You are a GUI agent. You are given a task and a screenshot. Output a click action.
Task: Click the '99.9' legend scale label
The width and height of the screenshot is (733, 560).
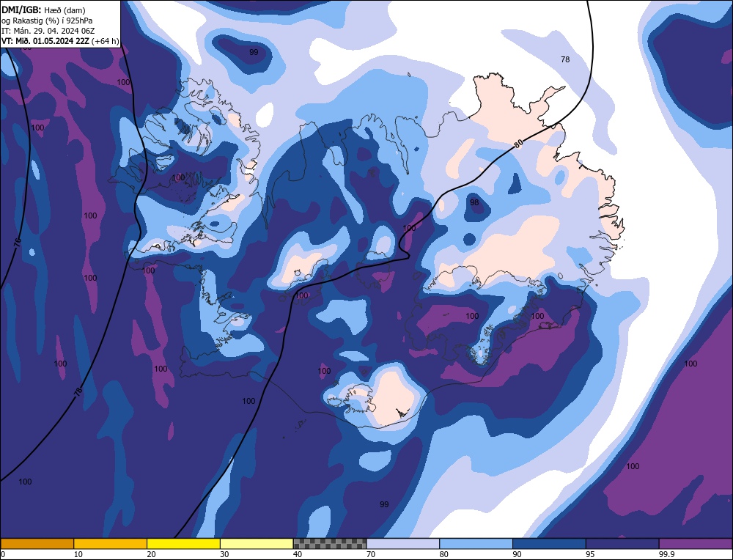click(666, 554)
